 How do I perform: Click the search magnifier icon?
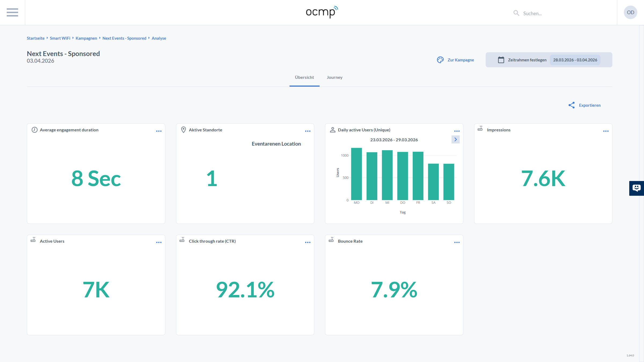pos(516,13)
